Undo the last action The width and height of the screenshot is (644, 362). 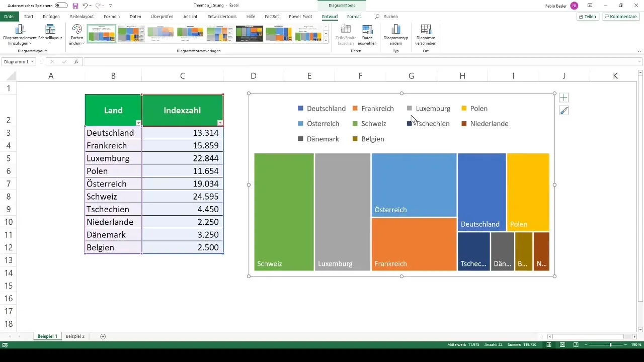pos(85,5)
